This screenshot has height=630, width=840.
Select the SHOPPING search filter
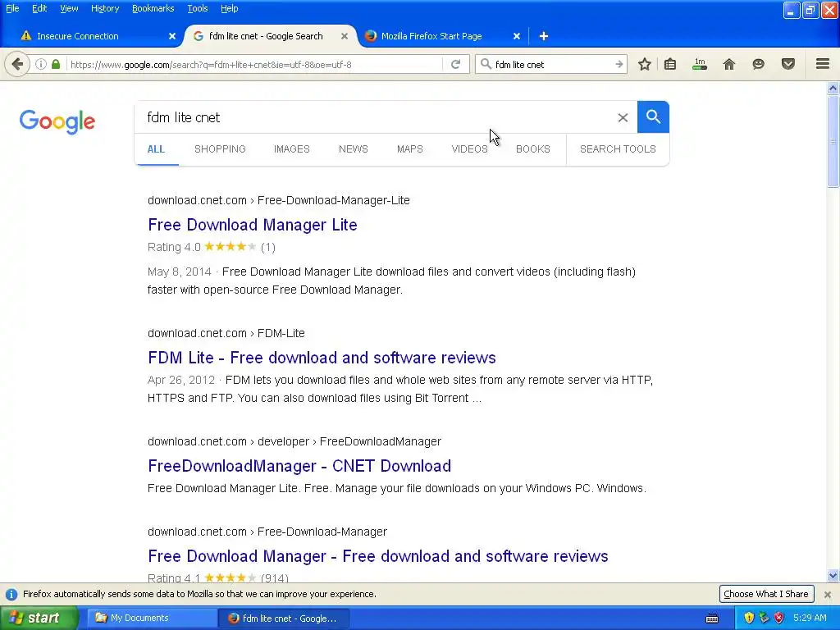click(220, 149)
